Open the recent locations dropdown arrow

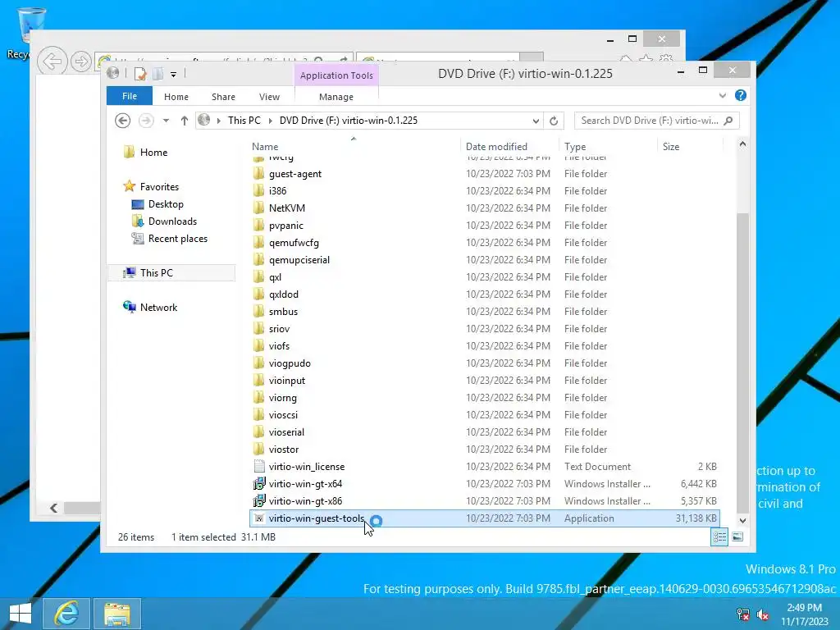tap(166, 121)
